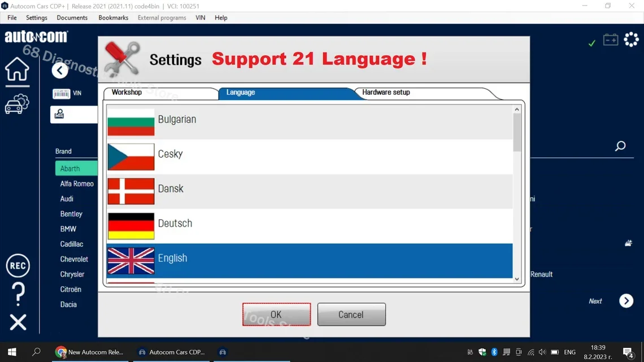
Task: Select English language row
Action: click(310, 260)
